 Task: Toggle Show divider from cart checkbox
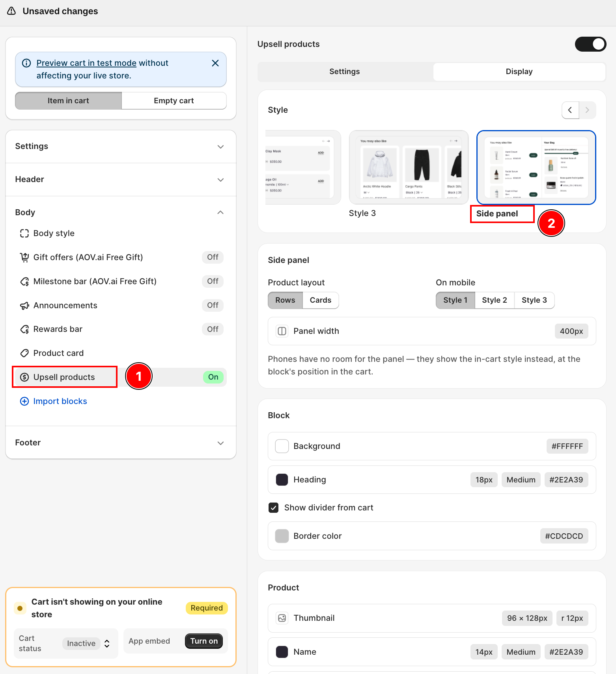[273, 508]
